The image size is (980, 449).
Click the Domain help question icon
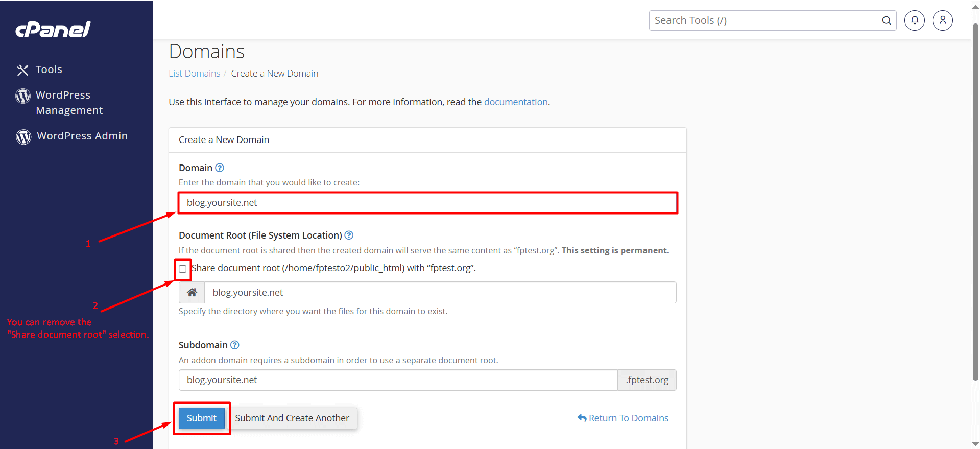tap(220, 168)
